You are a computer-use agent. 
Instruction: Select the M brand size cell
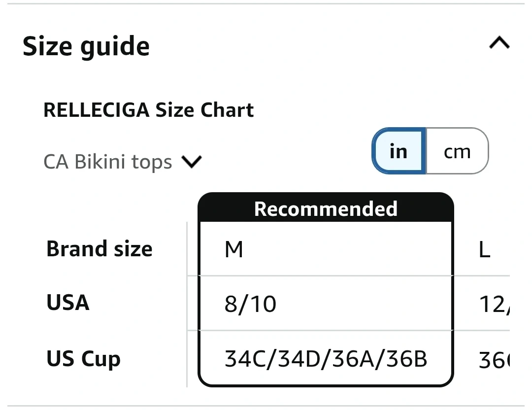click(x=326, y=250)
